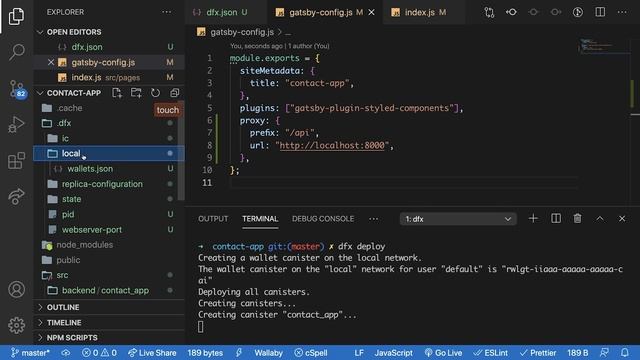
Task: Click the open changes icon in editor toolbar
Action: pos(511,12)
